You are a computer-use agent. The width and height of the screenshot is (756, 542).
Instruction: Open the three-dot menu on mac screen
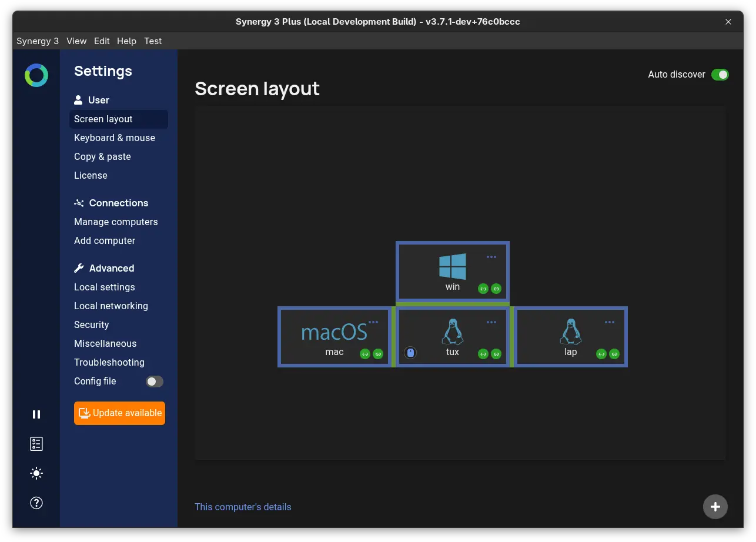[373, 322]
